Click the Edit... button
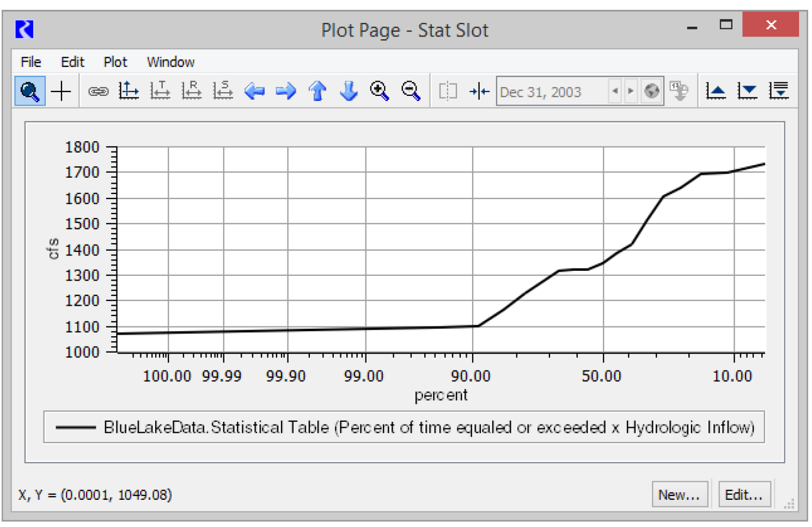 [744, 494]
